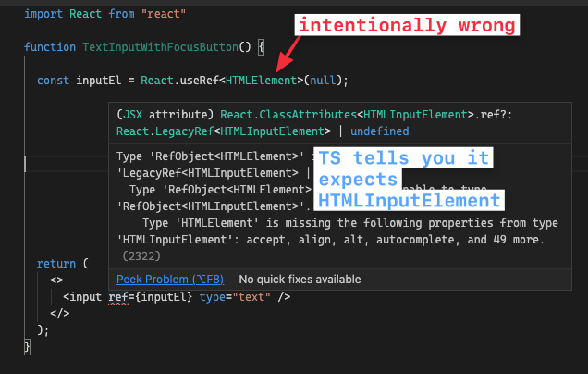Click React.ClassAttributes<HTMLInputElement> in hover header

(x=347, y=115)
